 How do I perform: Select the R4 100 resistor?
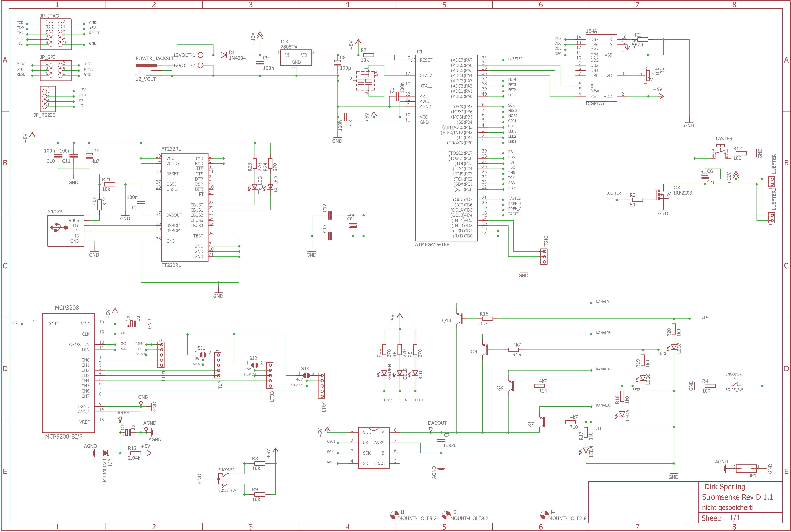coord(710,386)
